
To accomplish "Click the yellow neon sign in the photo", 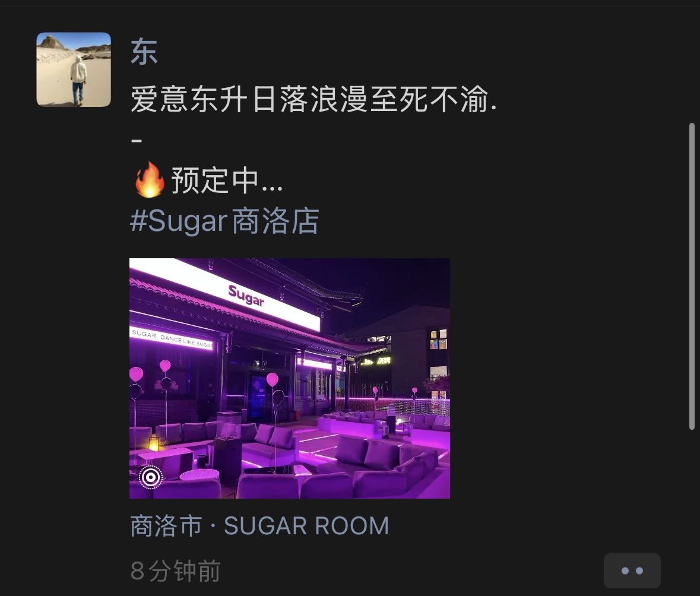I will tap(377, 361).
